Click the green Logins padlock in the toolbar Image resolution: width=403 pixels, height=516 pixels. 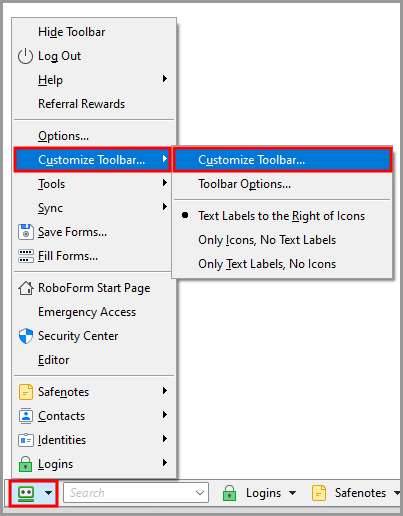[229, 493]
